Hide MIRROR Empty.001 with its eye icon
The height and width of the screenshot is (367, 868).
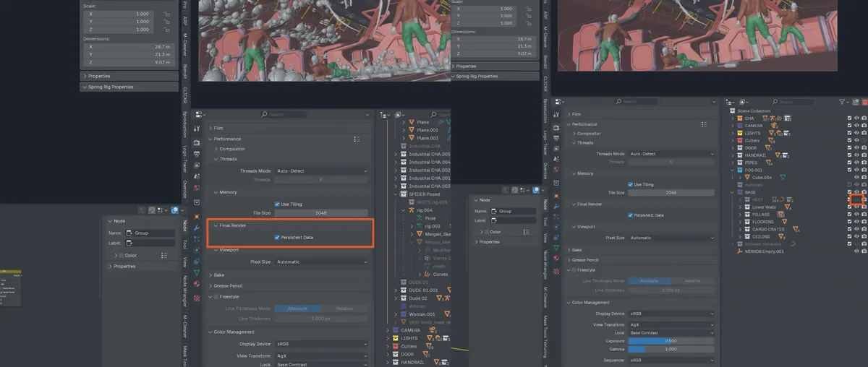[x=856, y=251]
